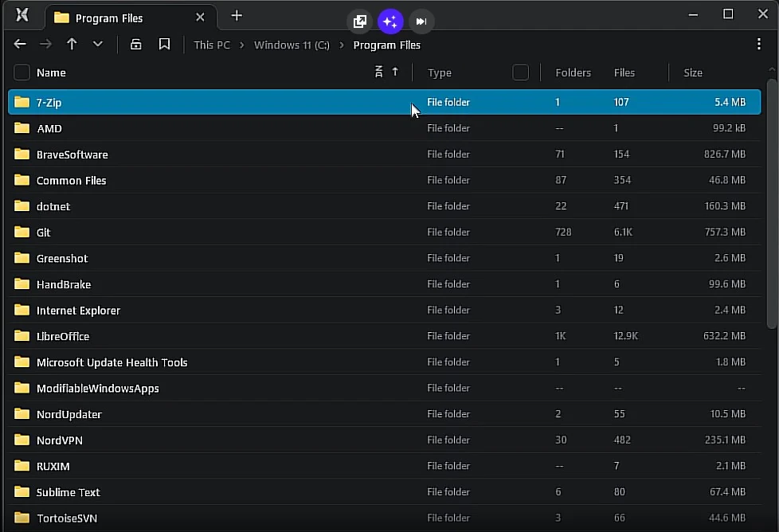Select the 7-Zip folder icon

coord(22,102)
